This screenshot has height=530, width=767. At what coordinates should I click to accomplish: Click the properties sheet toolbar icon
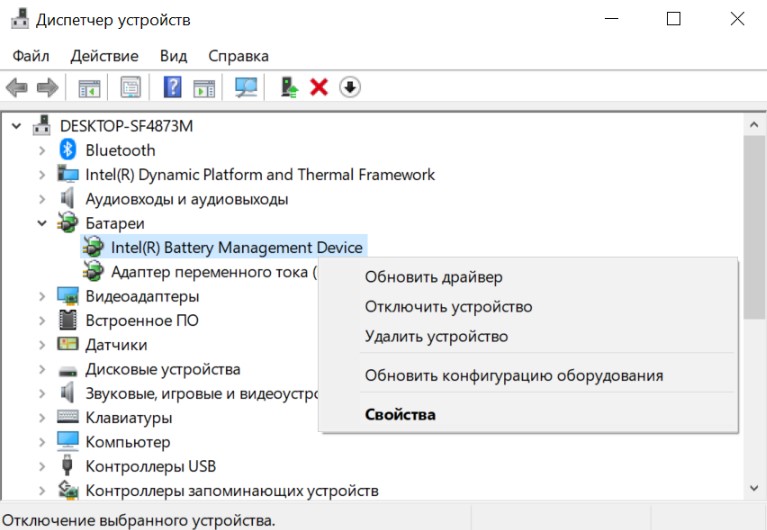coord(131,88)
